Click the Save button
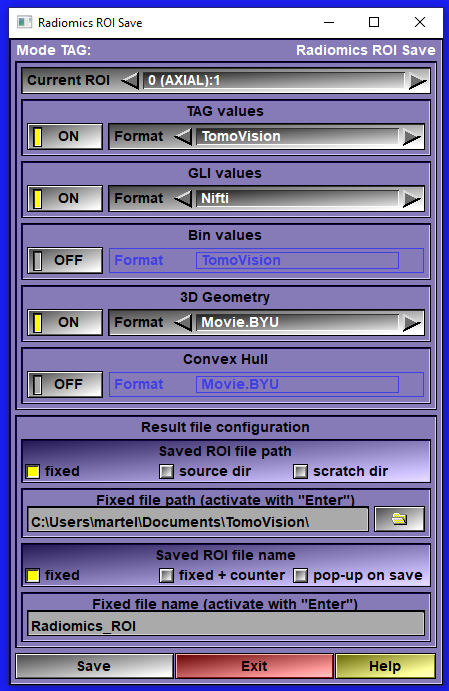Screen dimensions: 449x691 pos(94,666)
